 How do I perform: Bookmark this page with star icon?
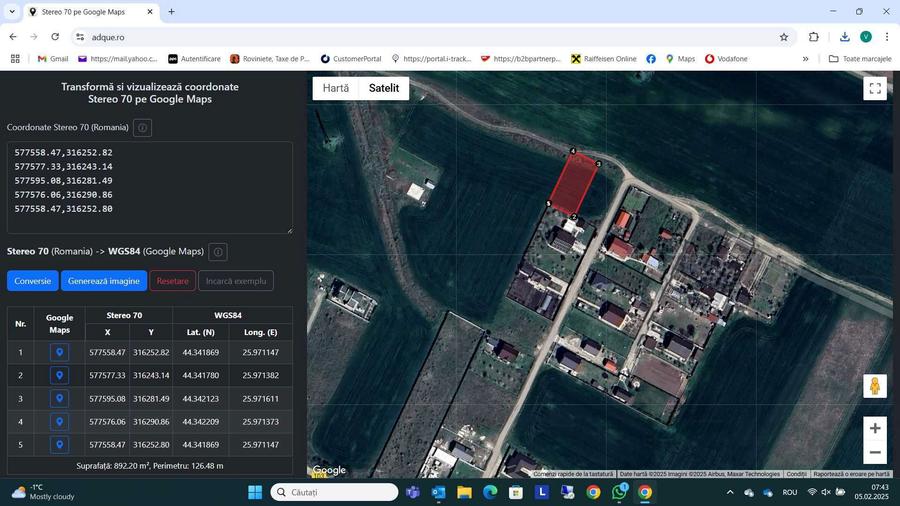tap(784, 37)
